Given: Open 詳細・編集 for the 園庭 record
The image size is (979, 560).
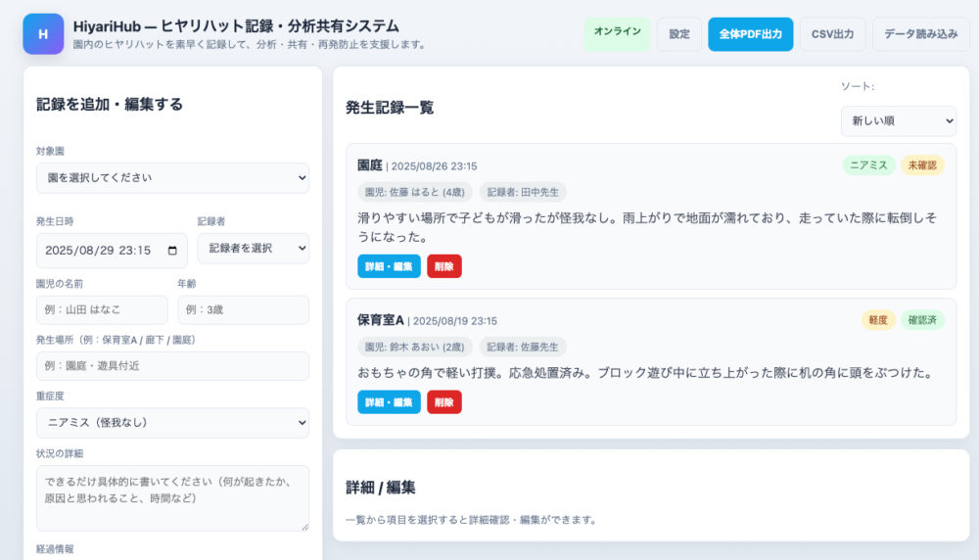Looking at the screenshot, I should [x=389, y=266].
